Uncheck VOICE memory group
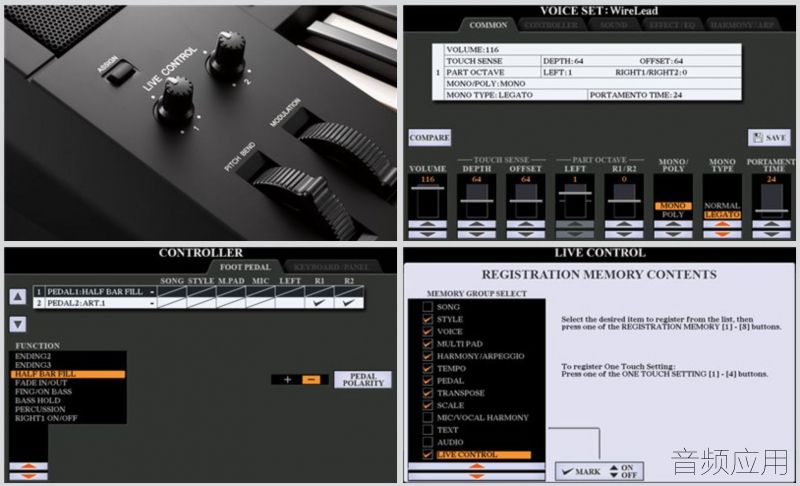This screenshot has height=486, width=800. [428, 331]
